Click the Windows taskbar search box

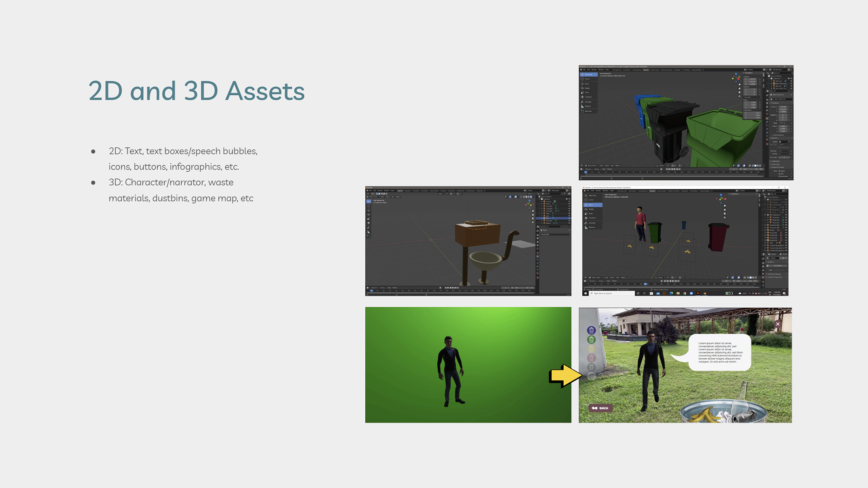612,293
